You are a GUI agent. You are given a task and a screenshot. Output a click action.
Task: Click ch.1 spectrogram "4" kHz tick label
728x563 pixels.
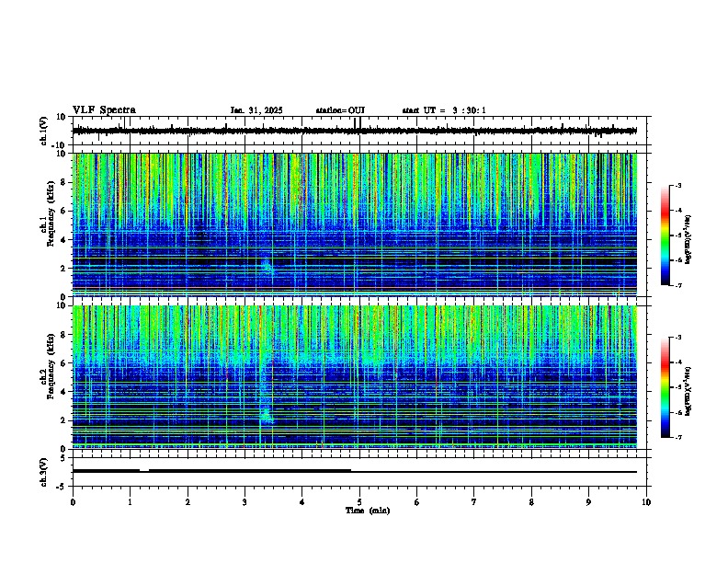click(63, 240)
